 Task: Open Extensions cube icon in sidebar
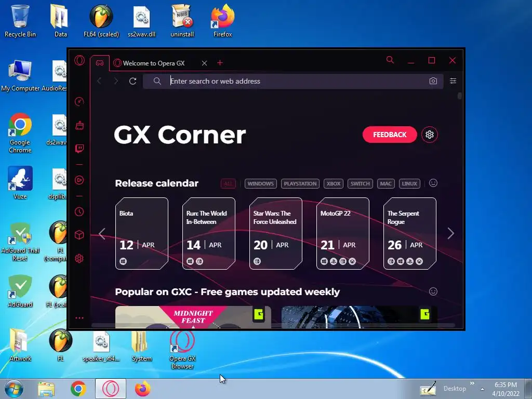pos(79,235)
